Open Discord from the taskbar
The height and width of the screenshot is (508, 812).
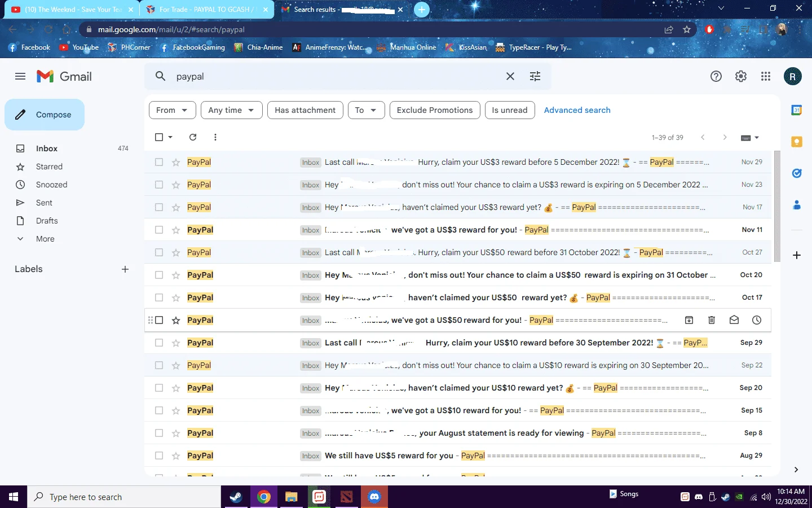point(374,497)
